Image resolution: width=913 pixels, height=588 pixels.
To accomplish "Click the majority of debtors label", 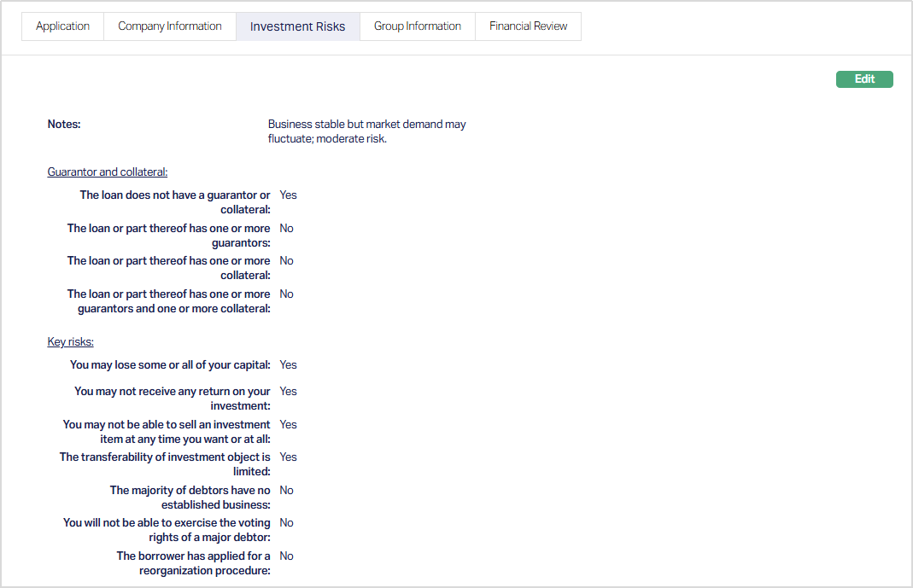I will 190,498.
